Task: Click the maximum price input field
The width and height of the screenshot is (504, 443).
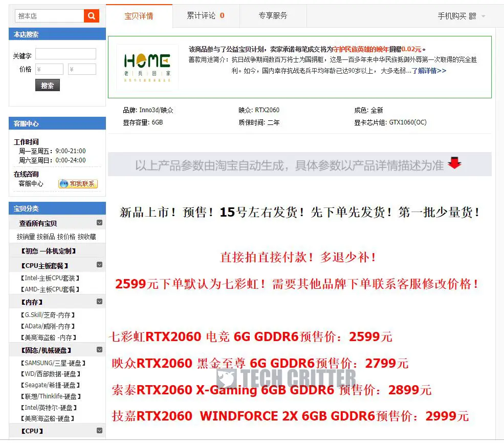Action: pos(82,69)
